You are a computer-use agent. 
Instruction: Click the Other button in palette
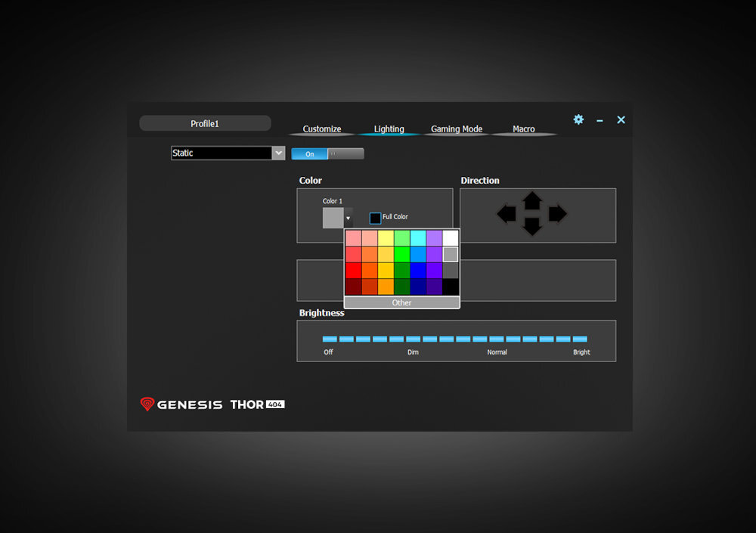click(x=401, y=302)
